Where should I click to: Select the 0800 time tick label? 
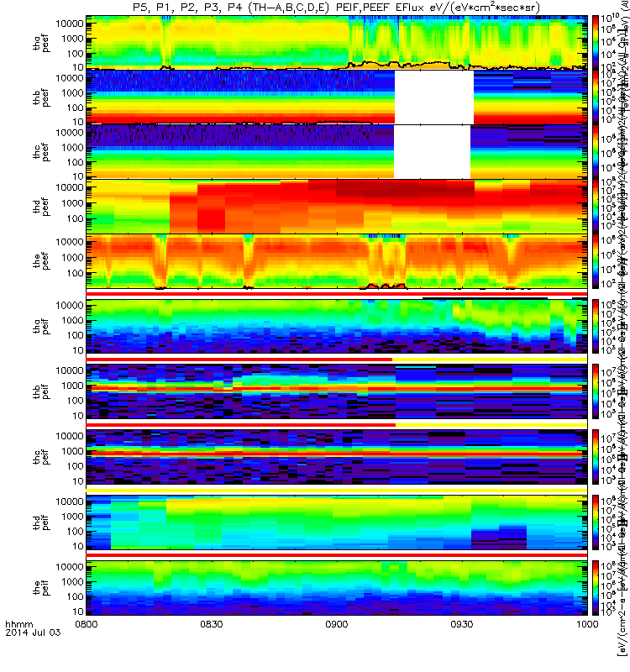87,624
